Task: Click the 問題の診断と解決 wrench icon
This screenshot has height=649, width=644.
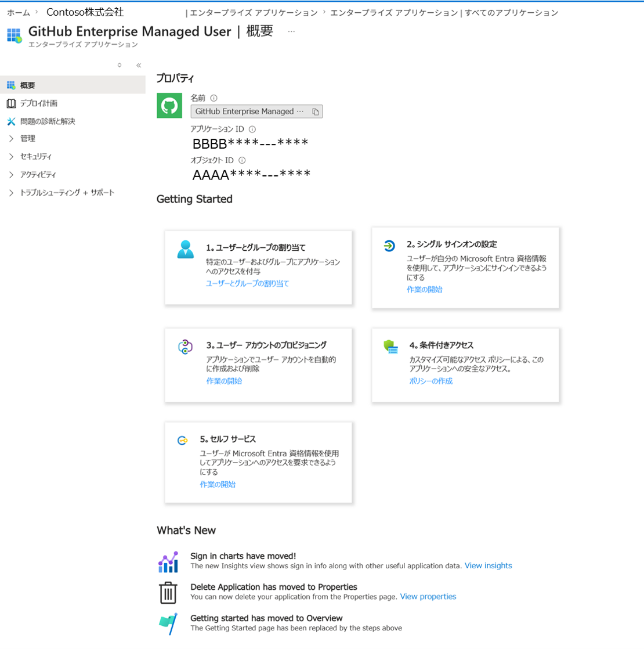Action: coord(11,121)
